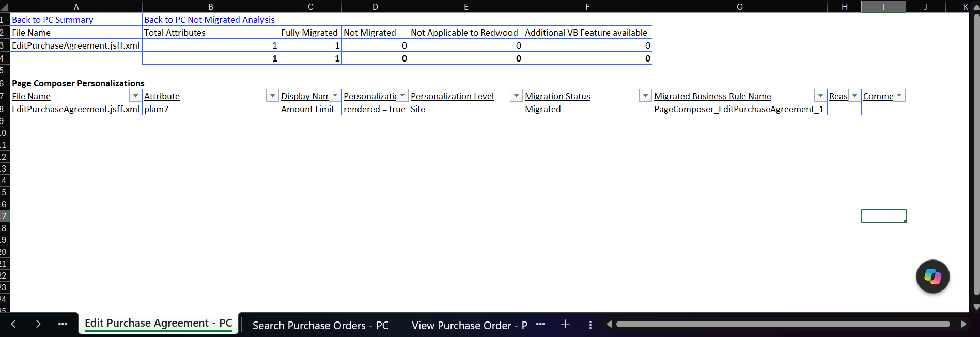Select EditPurchaseAgreement.jsff.xml cell in row 8
This screenshot has width=980, height=337.
(x=76, y=109)
